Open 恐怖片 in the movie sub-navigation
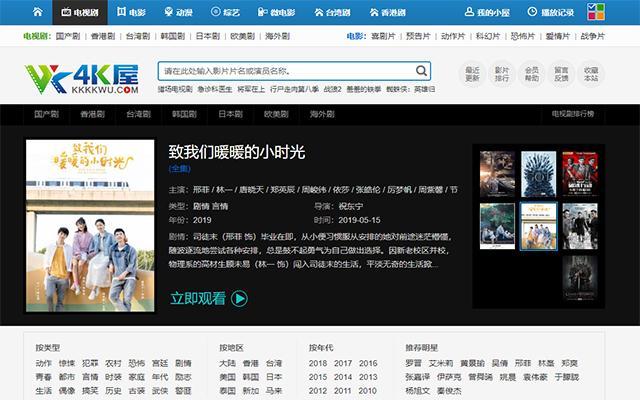 click(x=522, y=36)
